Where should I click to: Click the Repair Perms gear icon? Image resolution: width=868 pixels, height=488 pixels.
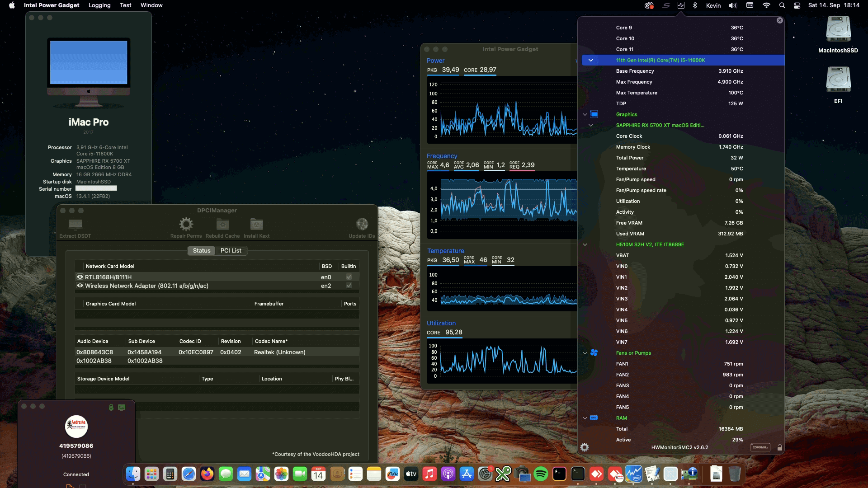coord(186,224)
